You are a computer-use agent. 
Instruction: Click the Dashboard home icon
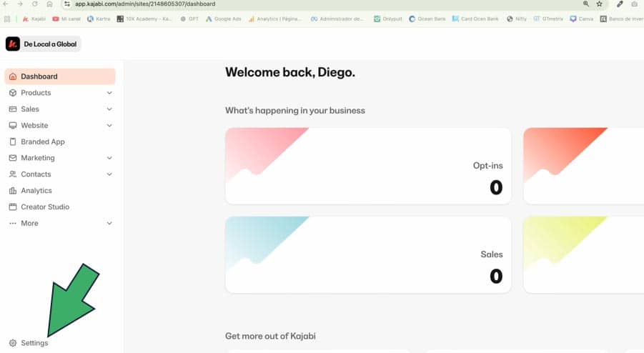point(13,76)
